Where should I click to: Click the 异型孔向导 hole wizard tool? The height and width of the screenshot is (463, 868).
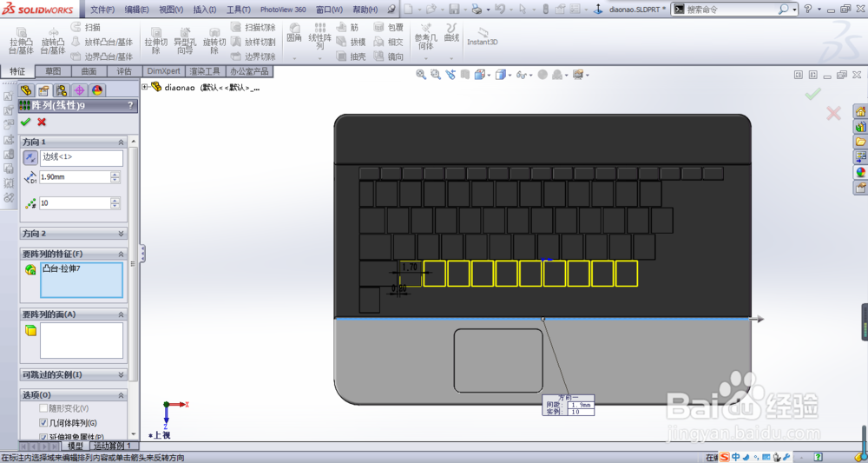tap(185, 41)
